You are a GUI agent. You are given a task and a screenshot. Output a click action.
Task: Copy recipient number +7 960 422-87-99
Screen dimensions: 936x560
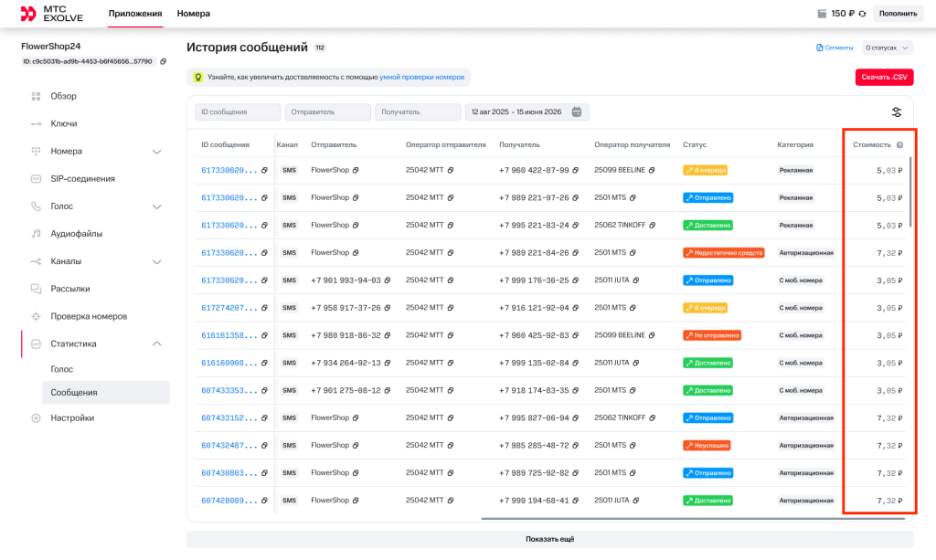[x=576, y=171]
